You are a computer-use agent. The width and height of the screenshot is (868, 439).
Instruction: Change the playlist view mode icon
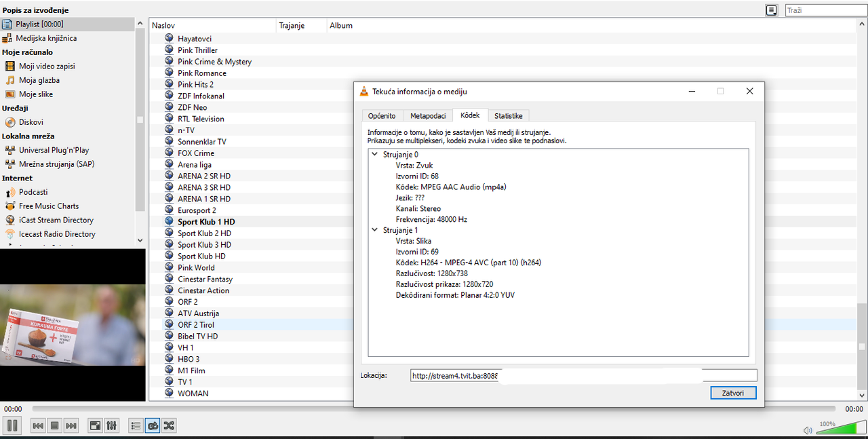pyautogui.click(x=771, y=10)
